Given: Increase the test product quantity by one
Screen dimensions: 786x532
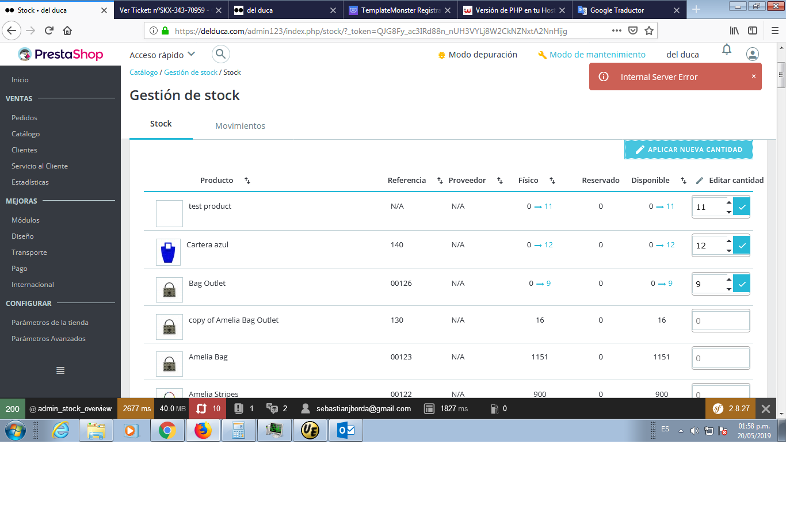Looking at the screenshot, I should [x=728, y=202].
